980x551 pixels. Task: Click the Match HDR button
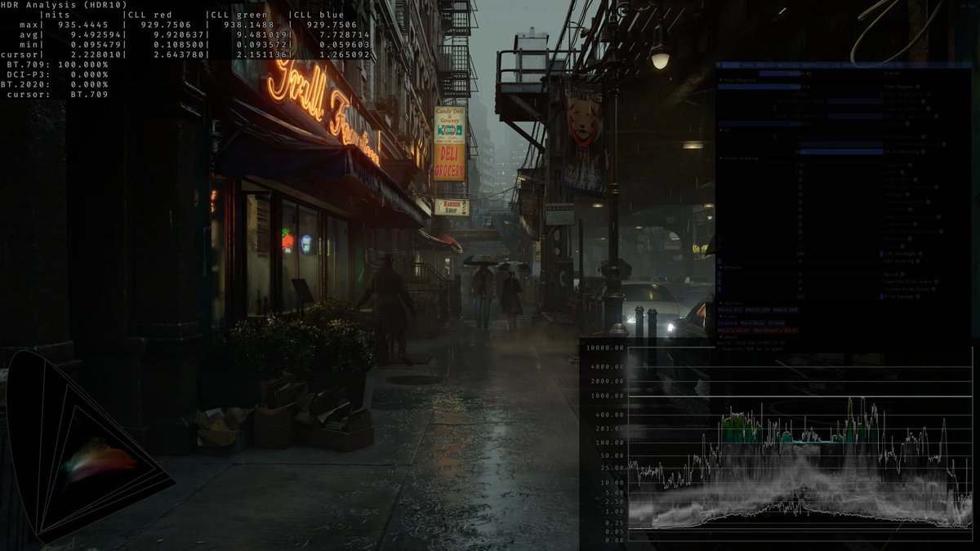click(x=786, y=309)
